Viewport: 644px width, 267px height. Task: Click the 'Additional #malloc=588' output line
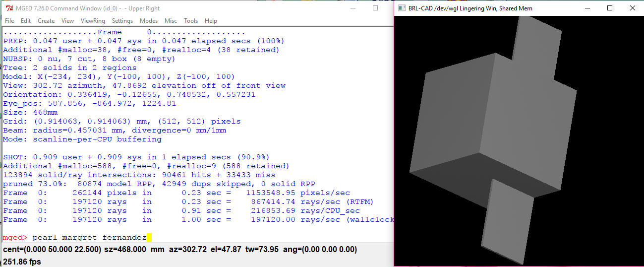[x=146, y=166]
